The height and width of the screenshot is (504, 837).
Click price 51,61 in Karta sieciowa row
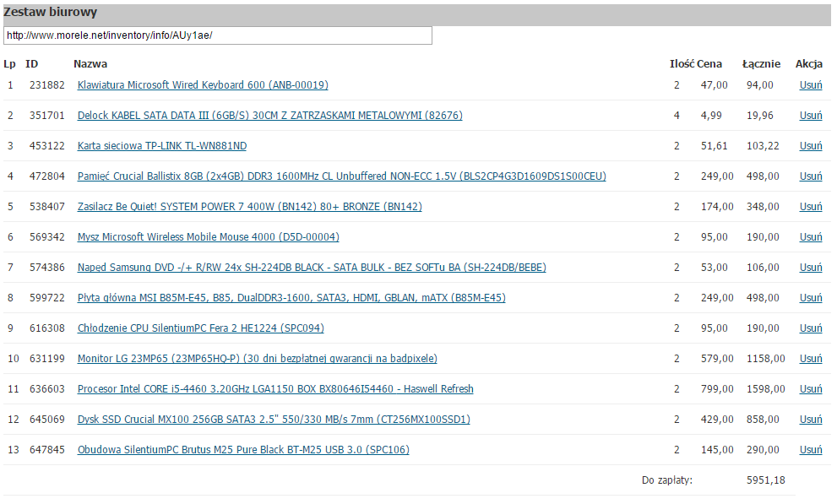pyautogui.click(x=715, y=145)
